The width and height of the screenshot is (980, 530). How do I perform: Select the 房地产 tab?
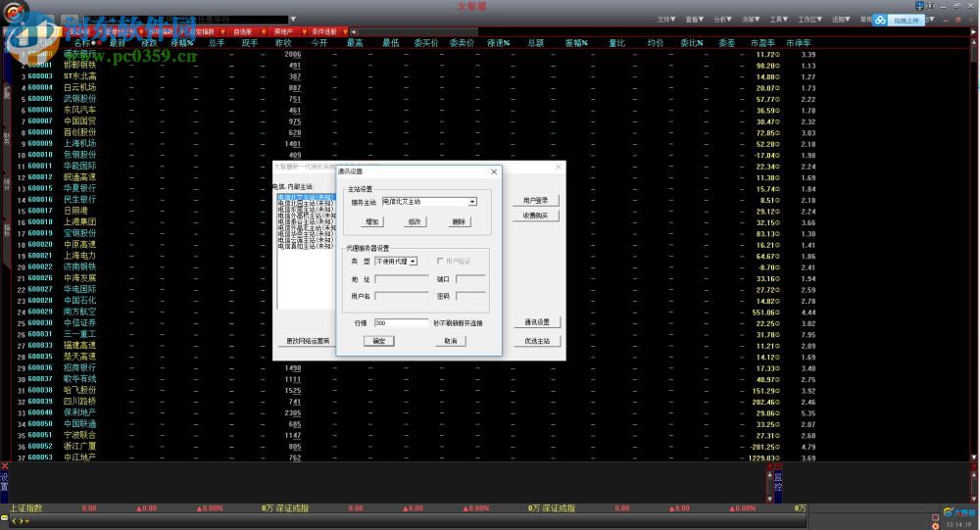[283, 31]
